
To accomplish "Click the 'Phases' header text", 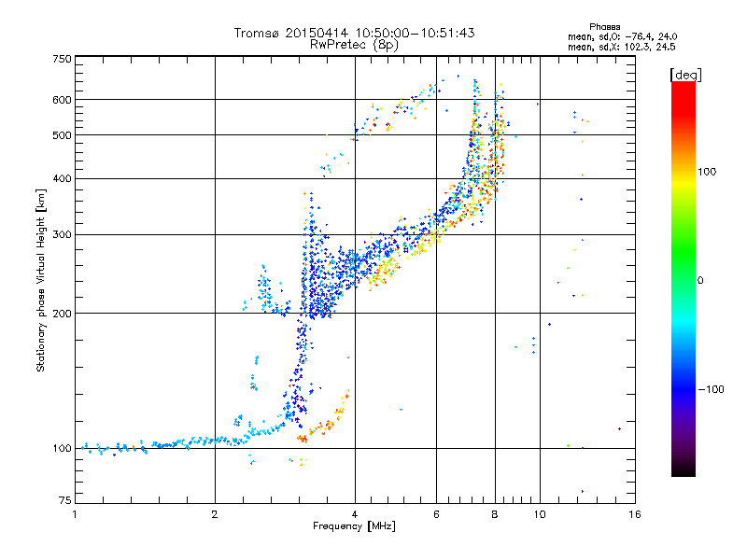I will [604, 27].
